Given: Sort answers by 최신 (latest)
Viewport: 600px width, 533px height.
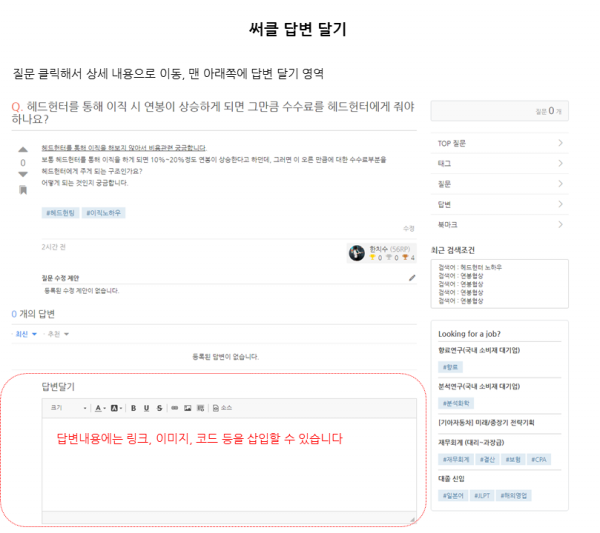Looking at the screenshot, I should [x=24, y=333].
